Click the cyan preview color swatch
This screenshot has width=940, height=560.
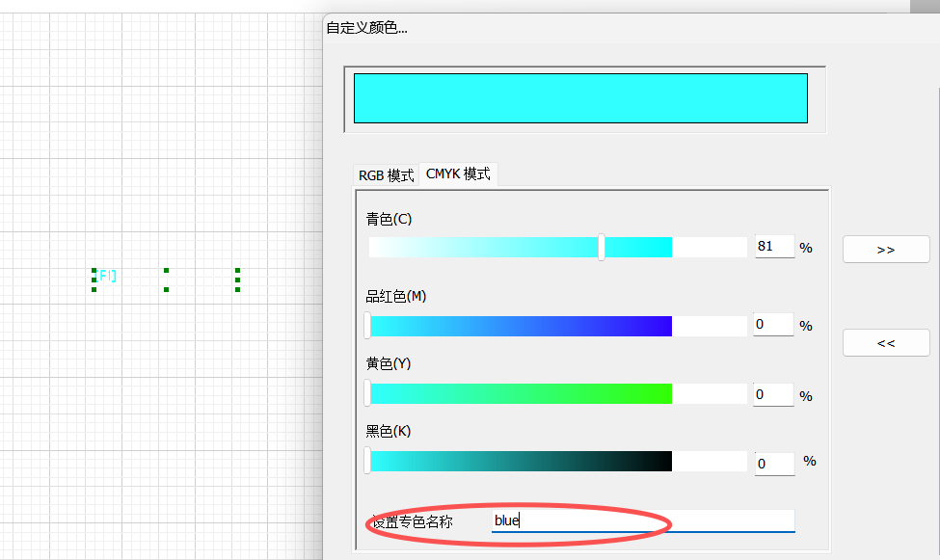point(580,97)
